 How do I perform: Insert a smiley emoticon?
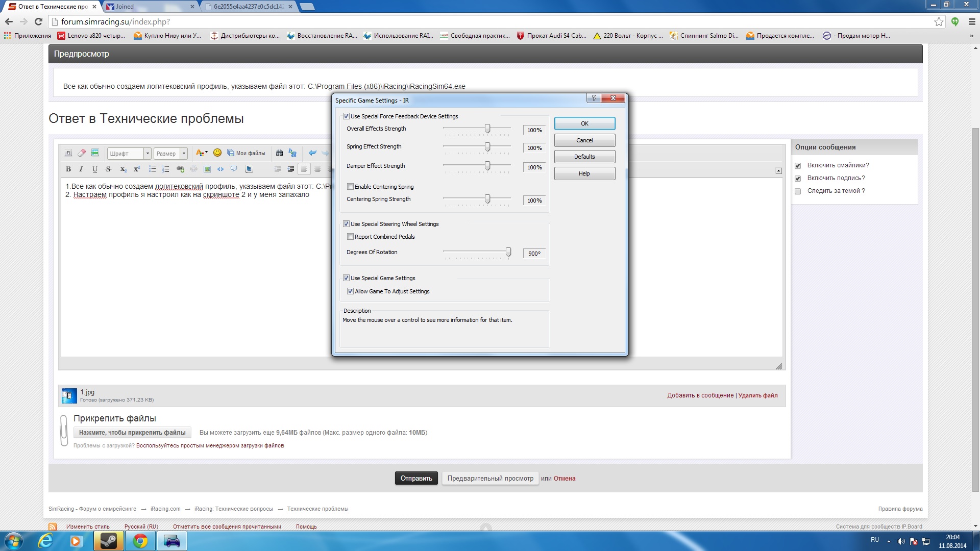point(217,153)
